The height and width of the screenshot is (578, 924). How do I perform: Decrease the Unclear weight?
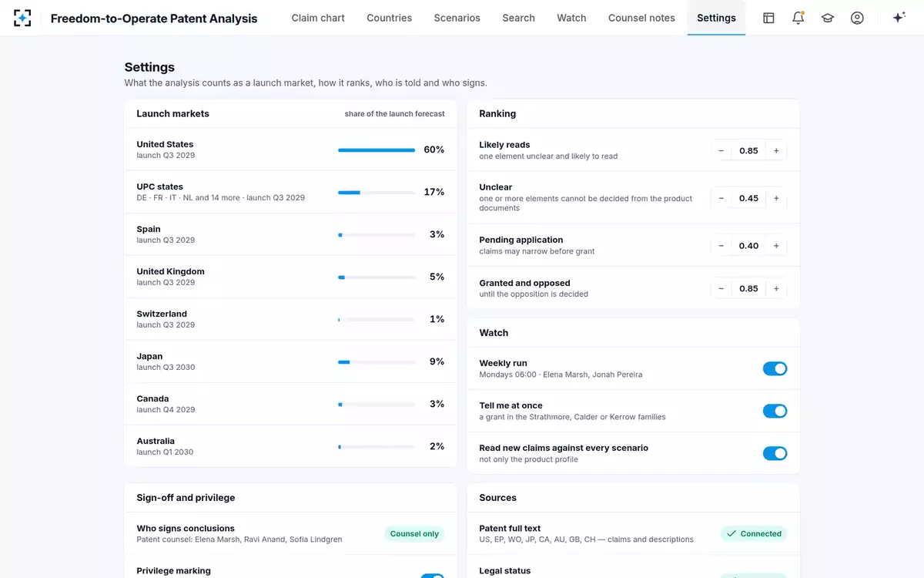pyautogui.click(x=721, y=198)
